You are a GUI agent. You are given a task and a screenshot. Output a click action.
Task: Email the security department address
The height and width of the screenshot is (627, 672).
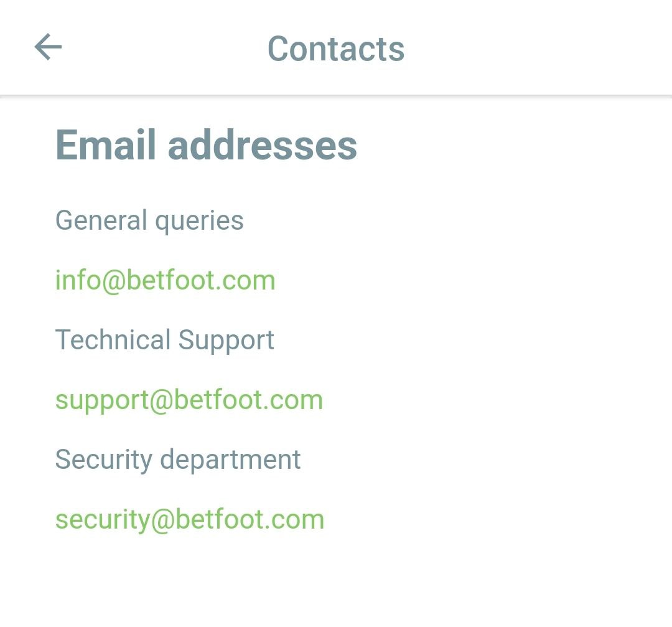[x=189, y=519]
